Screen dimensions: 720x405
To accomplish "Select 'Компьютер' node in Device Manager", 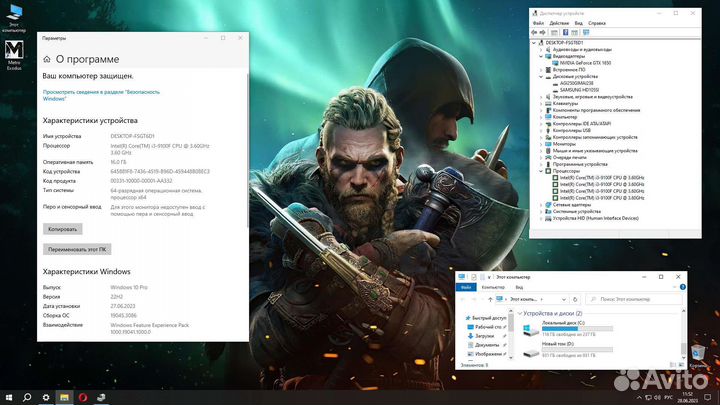I will [x=565, y=117].
